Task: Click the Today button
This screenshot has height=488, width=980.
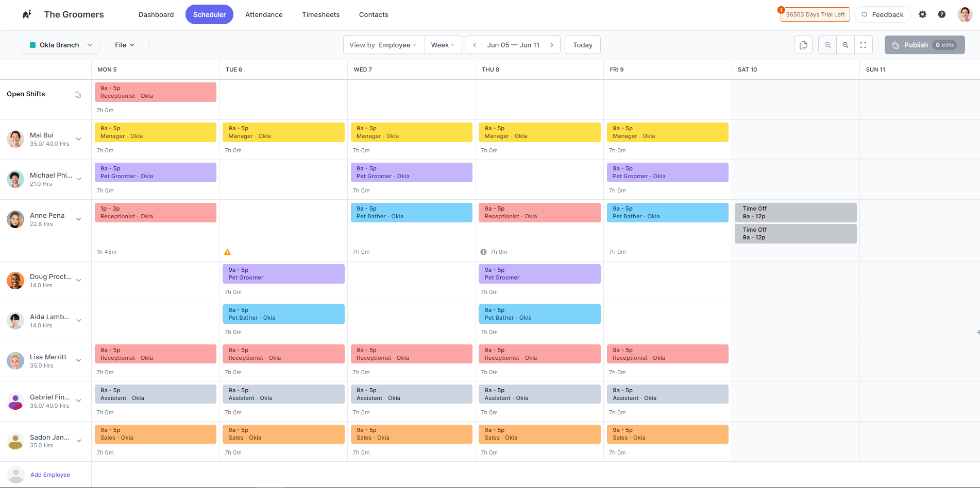Action: 582,45
